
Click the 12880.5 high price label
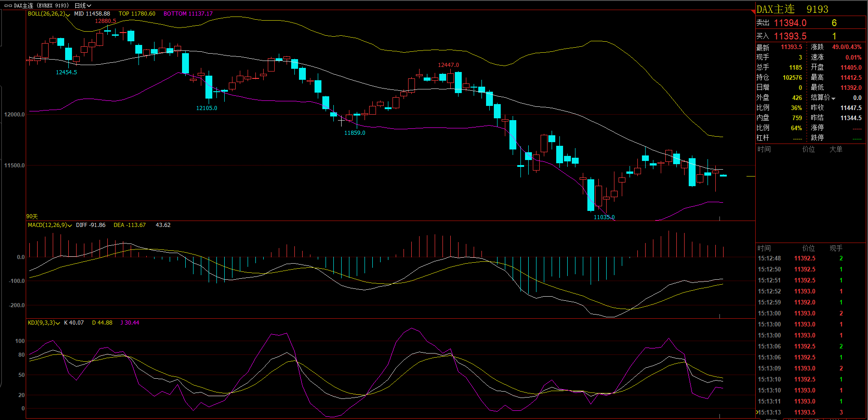click(x=105, y=21)
